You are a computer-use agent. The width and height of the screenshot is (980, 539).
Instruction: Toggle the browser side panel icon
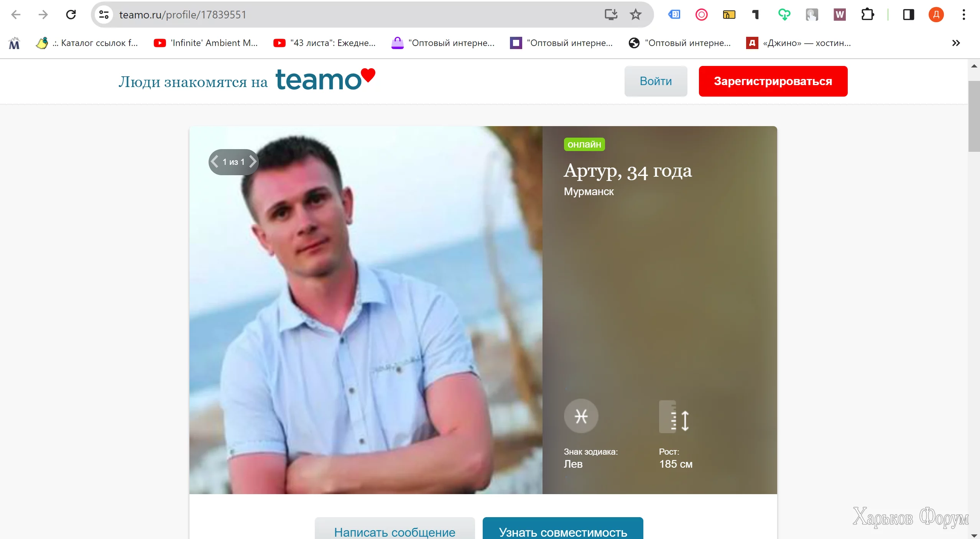click(908, 15)
